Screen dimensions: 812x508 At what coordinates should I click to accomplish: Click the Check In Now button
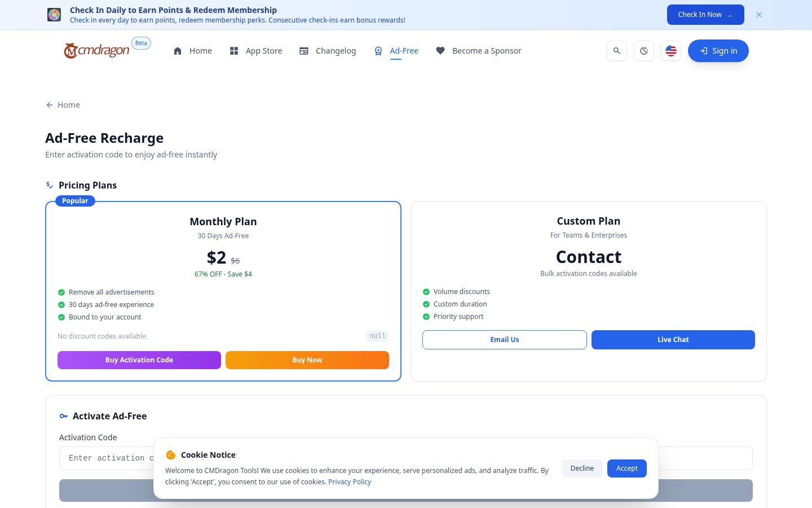[705, 15]
